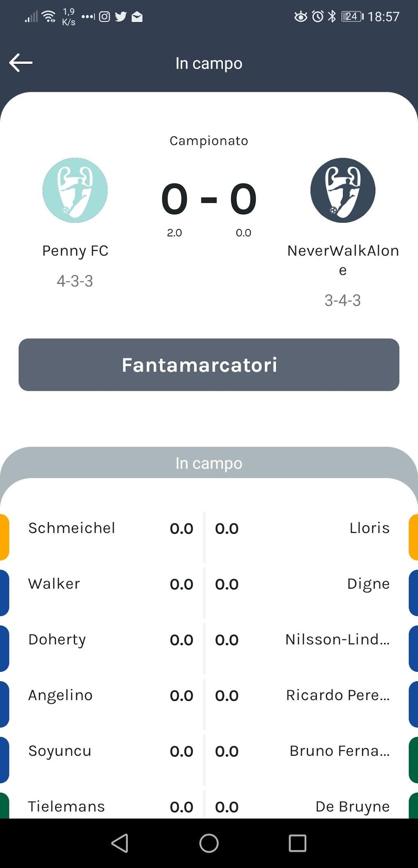Select player Schmeichel in lineup
The height and width of the screenshot is (868, 418).
tap(72, 528)
